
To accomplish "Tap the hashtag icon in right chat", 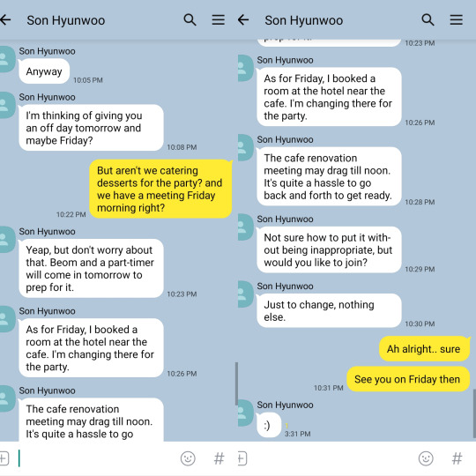I will [x=457, y=458].
